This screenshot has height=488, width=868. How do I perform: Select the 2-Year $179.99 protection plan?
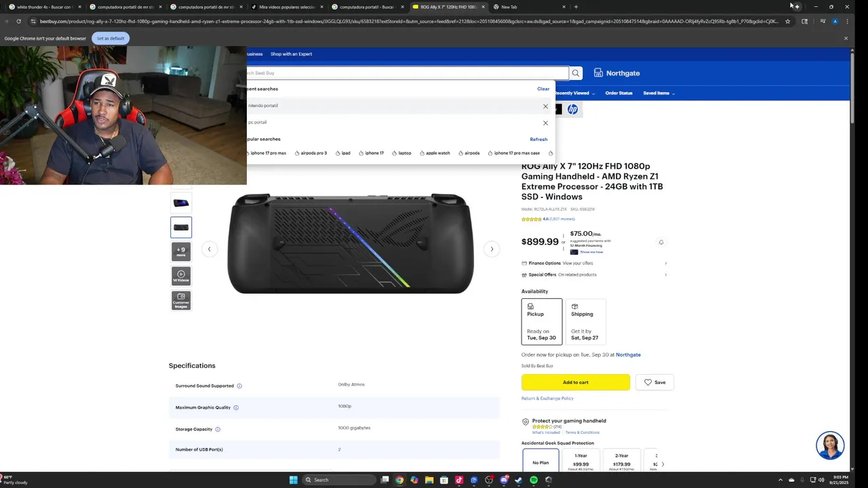[622, 461]
